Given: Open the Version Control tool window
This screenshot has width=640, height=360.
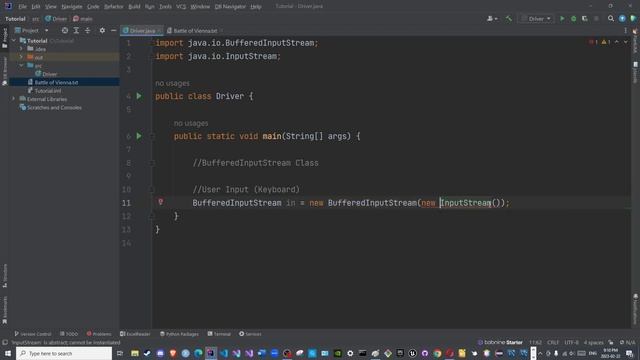Looking at the screenshot, I should (x=33, y=334).
